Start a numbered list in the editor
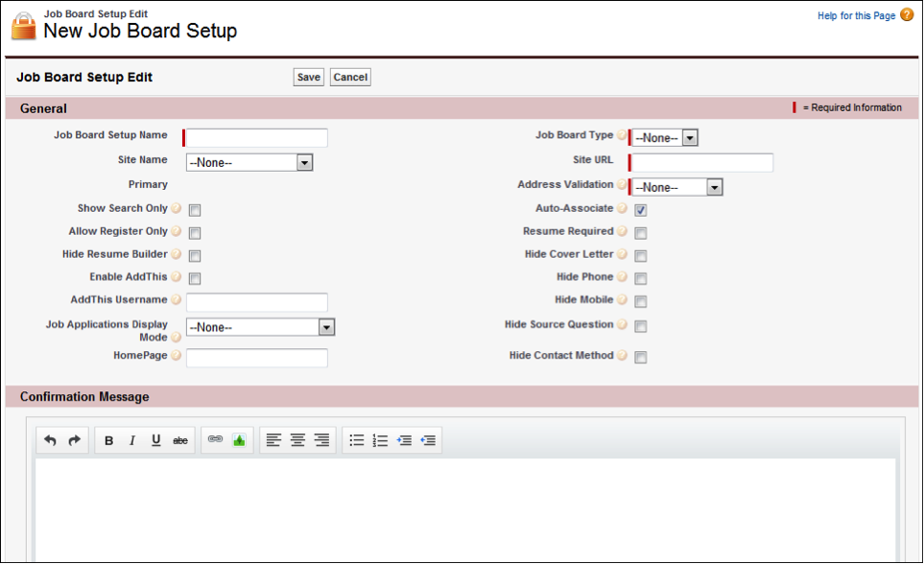 pos(379,440)
